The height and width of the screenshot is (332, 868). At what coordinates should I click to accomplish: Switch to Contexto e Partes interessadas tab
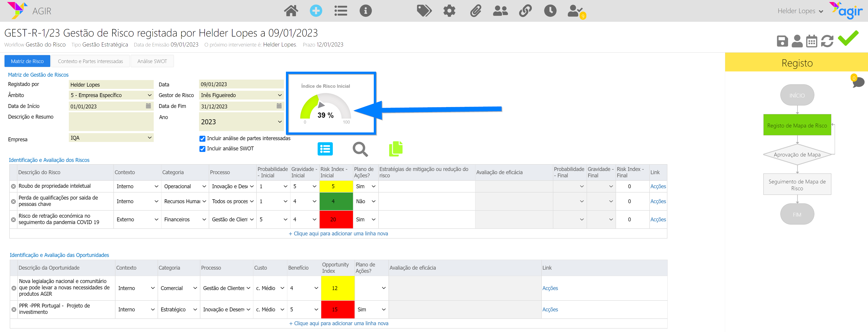(x=90, y=61)
